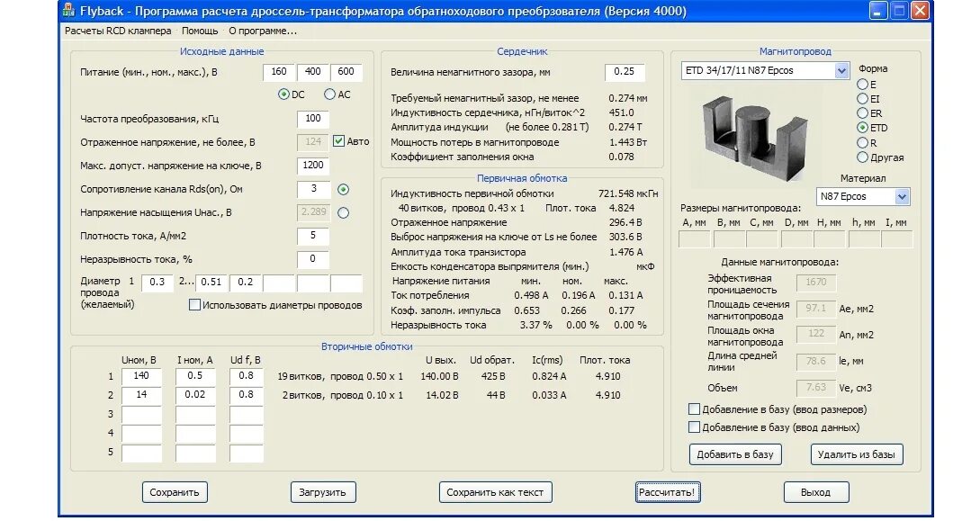Click Сохранить как текст button
This screenshot has height=521, width=980.
click(495, 492)
